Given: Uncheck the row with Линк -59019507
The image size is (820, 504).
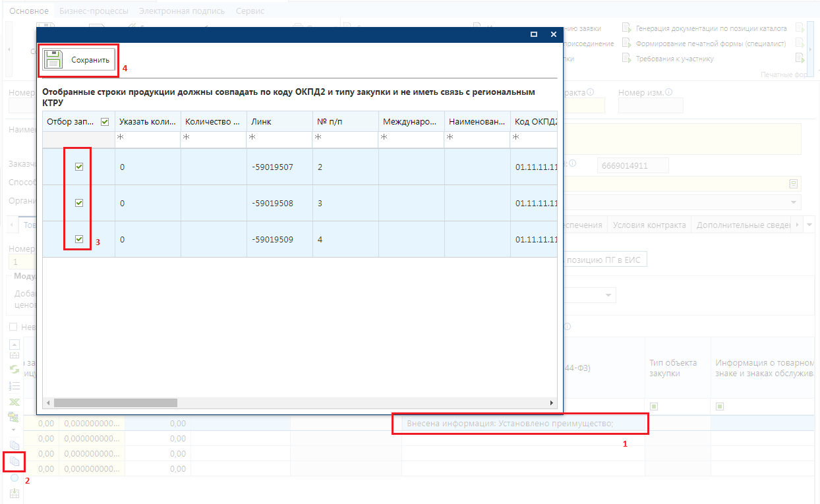Looking at the screenshot, I should 79,167.
